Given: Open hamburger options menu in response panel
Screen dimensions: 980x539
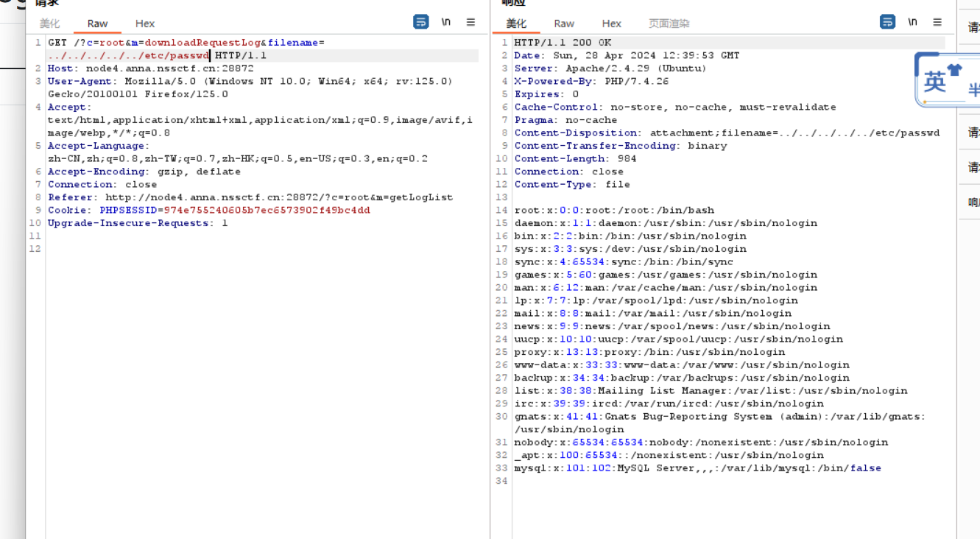Looking at the screenshot, I should click(x=937, y=22).
